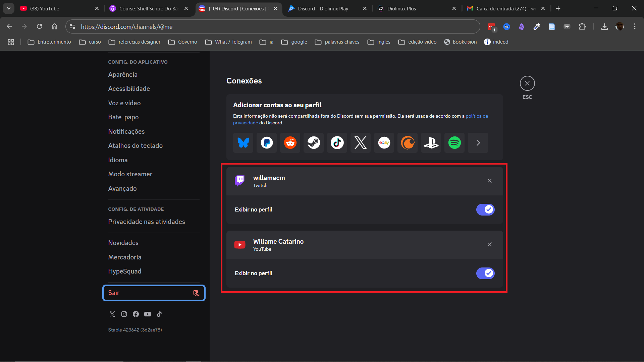Open Modo streamer settings

[x=130, y=174]
